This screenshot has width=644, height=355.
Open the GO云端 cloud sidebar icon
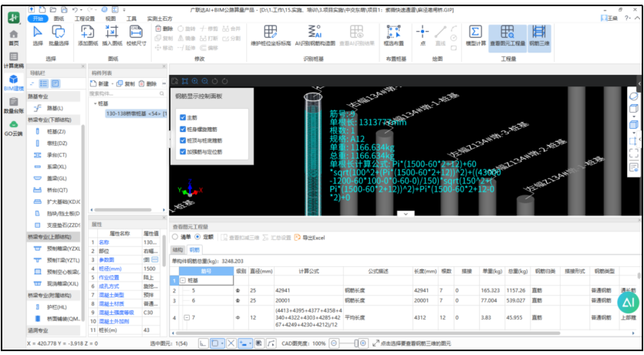coord(13,128)
